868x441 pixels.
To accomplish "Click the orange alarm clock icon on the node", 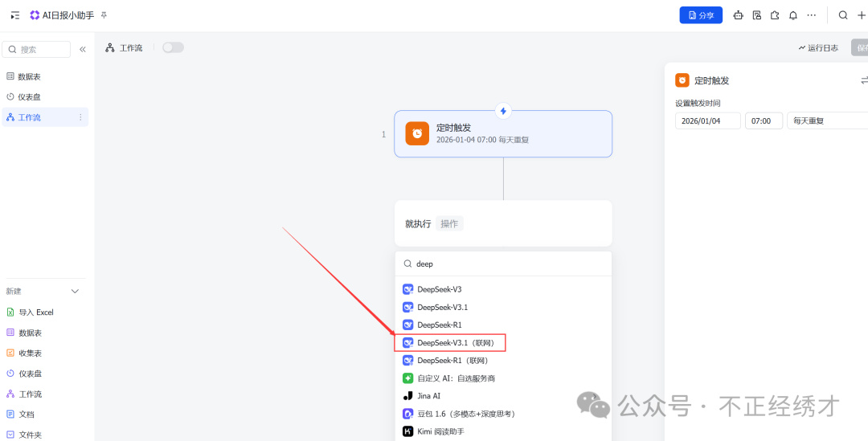I will tap(417, 133).
